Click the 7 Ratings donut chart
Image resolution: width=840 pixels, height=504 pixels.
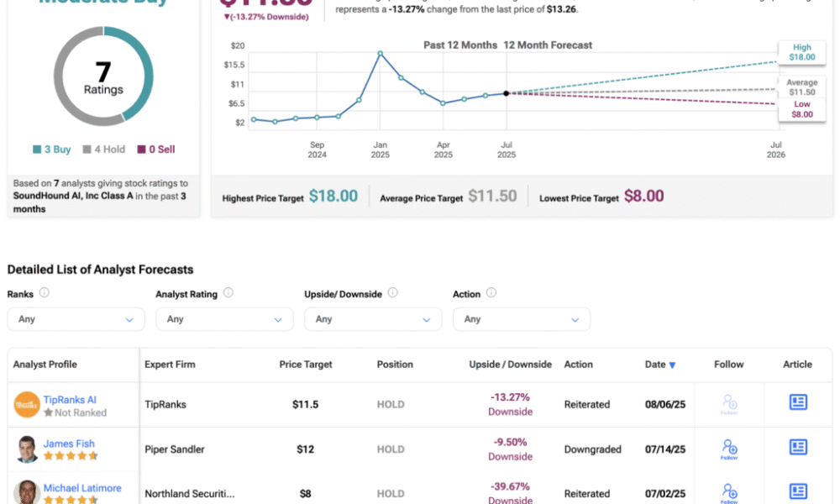coord(103,76)
